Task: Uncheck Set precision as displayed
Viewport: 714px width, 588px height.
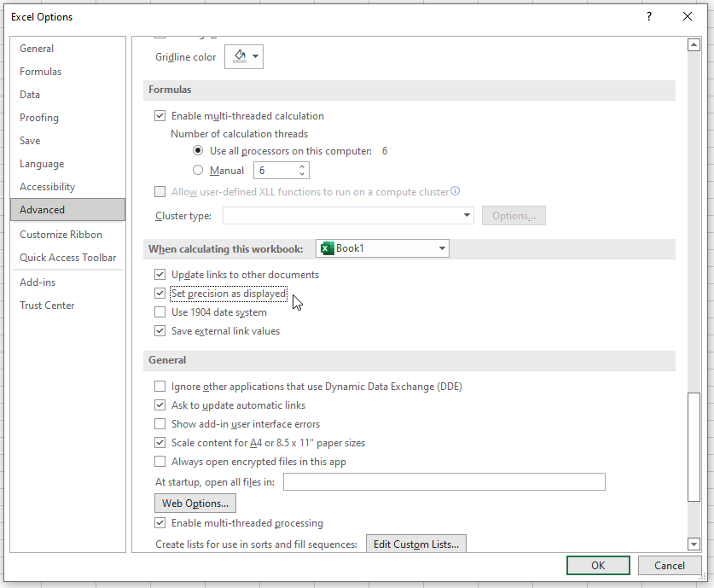Action: point(160,294)
